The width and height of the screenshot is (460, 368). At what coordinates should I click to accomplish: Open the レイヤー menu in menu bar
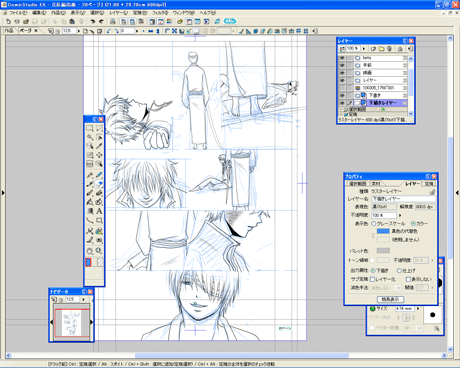click(x=118, y=13)
